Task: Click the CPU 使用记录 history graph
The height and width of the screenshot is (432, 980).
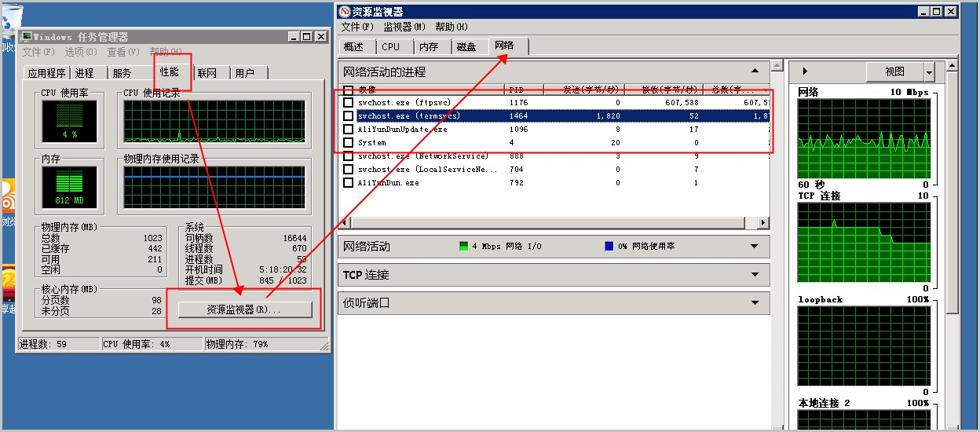Action: pos(214,122)
